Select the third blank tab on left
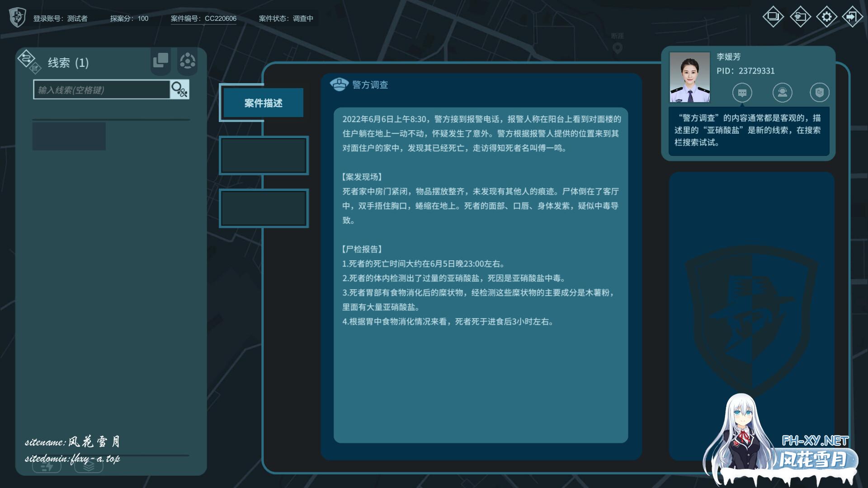This screenshot has width=868, height=488. [x=264, y=208]
